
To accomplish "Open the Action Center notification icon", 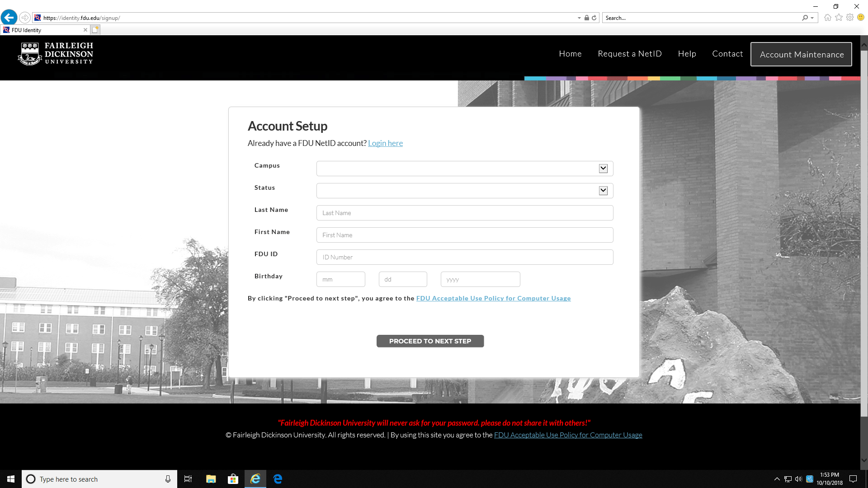I will click(853, 479).
